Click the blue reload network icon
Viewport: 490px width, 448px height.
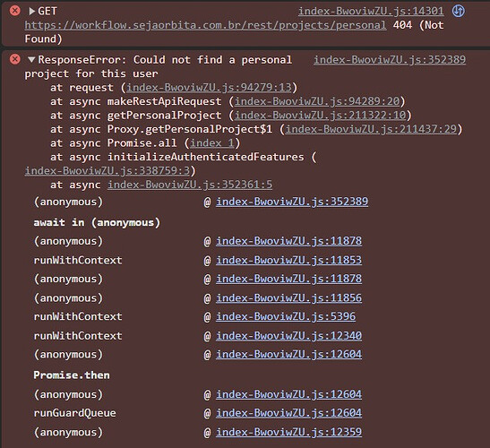tap(458, 11)
